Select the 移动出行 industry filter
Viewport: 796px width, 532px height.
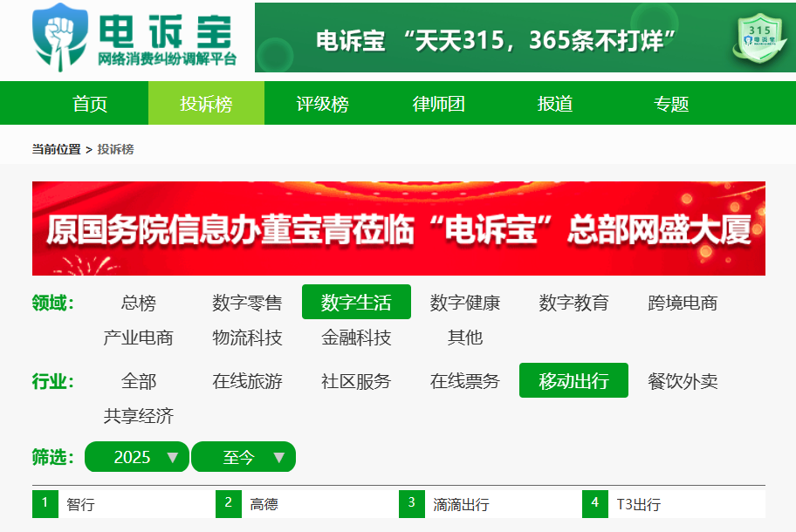573,380
